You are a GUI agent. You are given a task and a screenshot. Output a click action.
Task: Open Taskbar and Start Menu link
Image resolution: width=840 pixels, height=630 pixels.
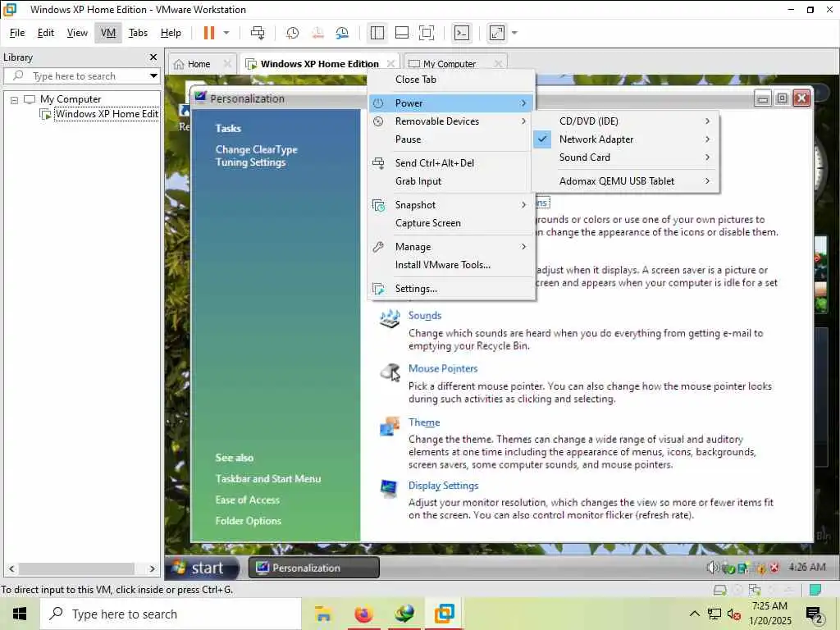click(x=268, y=479)
